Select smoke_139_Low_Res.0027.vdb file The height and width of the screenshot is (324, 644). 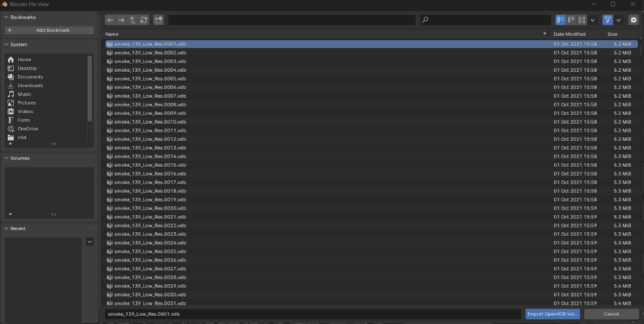(x=371, y=269)
